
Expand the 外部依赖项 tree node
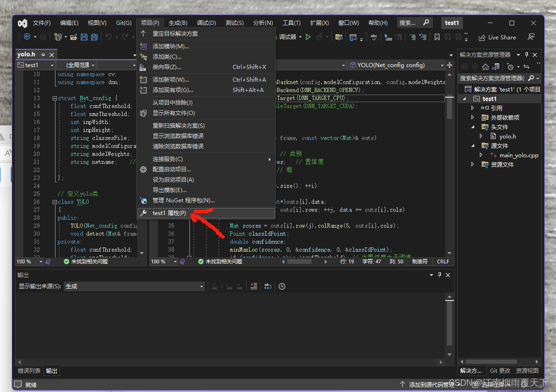[472, 117]
